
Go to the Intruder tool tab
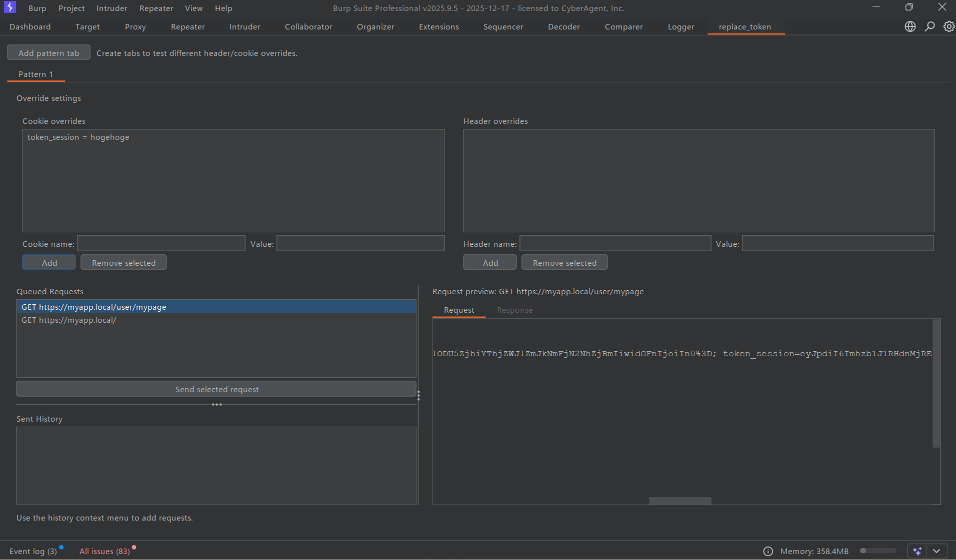tap(245, 26)
